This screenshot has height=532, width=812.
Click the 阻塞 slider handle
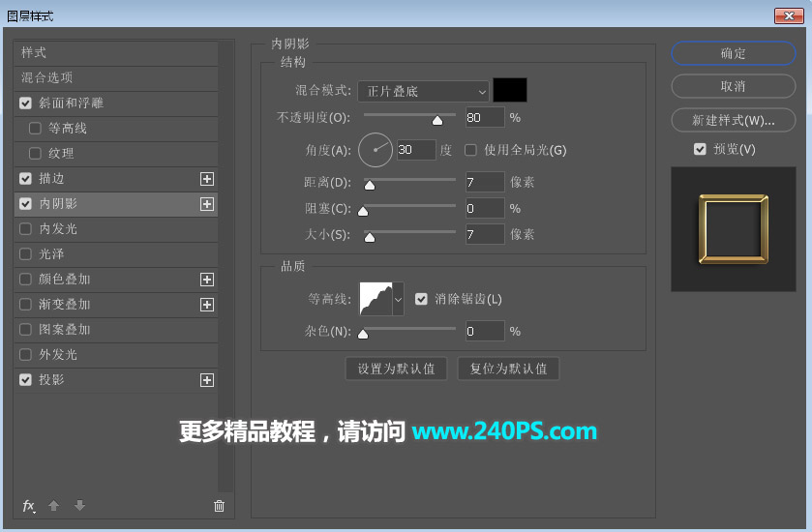tap(364, 211)
